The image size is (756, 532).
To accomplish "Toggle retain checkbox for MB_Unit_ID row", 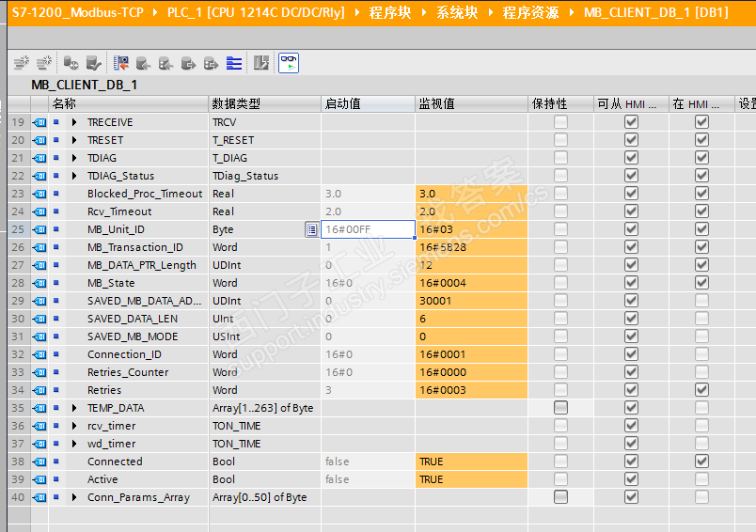I will pyautogui.click(x=560, y=229).
